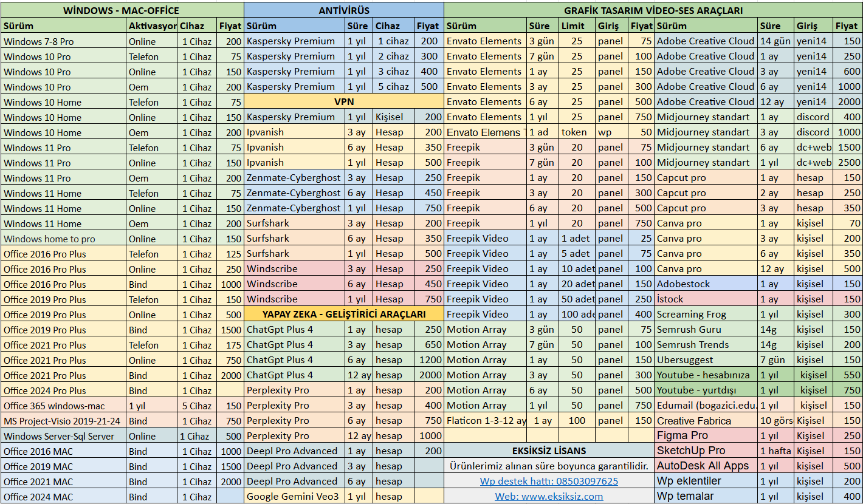Select the 5 Cihaz cell for Office 365
Viewport: 863px width, 504px height.
tap(198, 406)
